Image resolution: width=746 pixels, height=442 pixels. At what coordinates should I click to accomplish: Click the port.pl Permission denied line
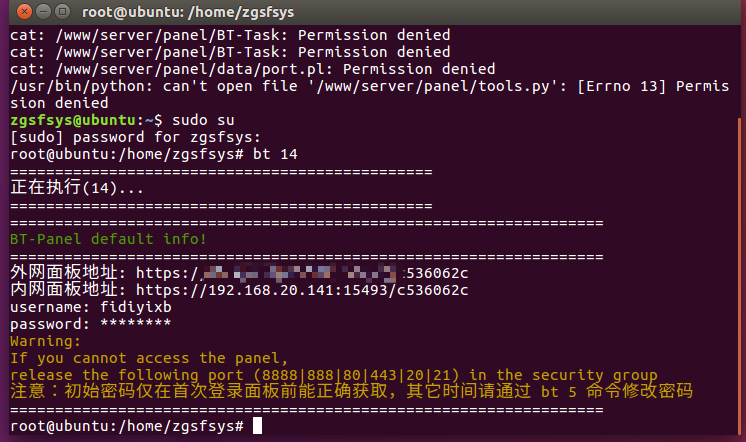pos(253,69)
